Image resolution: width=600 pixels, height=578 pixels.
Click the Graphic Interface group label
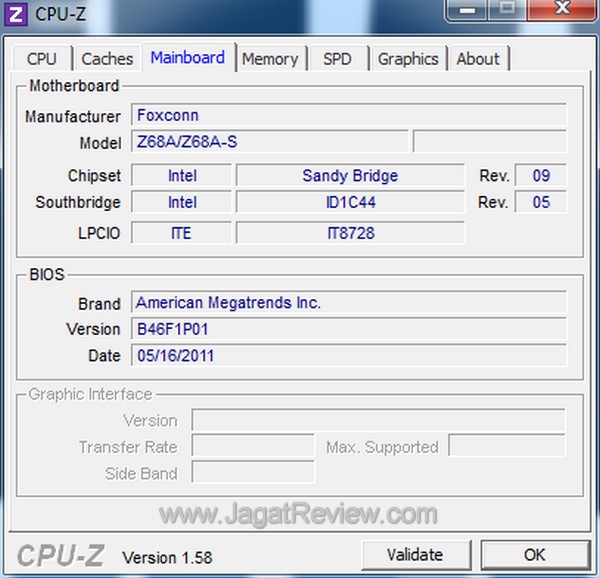(90, 394)
